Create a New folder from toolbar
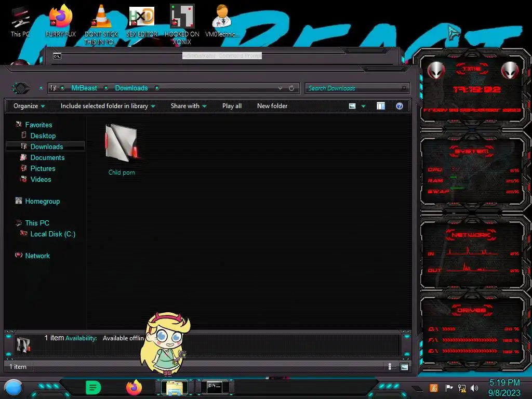 pyautogui.click(x=272, y=106)
